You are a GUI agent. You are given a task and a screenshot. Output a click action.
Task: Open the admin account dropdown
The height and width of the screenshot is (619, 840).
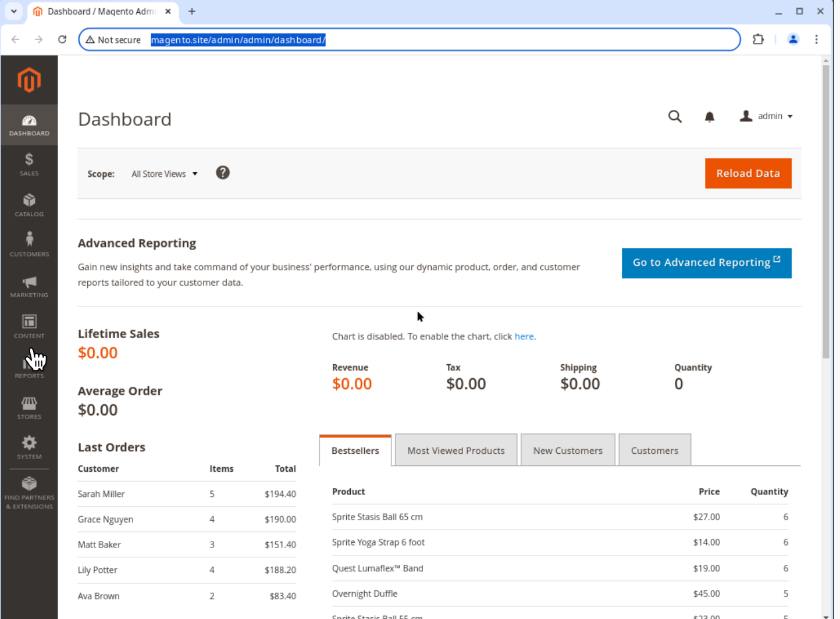pos(766,116)
